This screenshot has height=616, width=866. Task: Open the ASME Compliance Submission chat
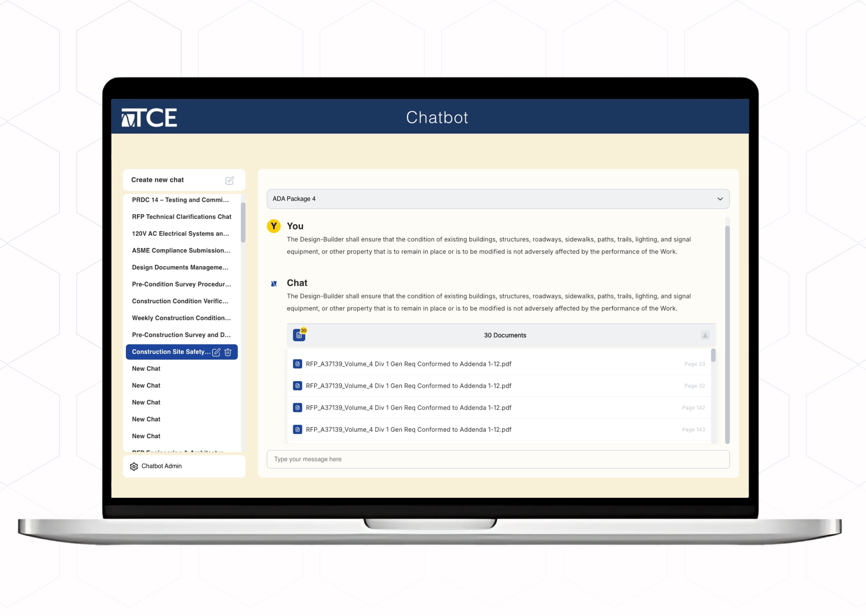(182, 251)
